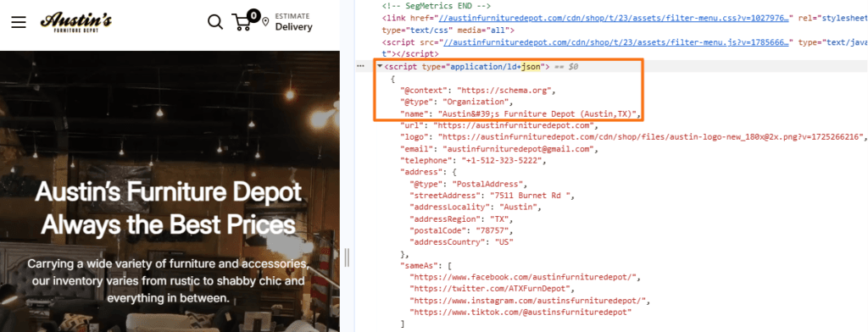Click the hero heading Austin's Furniture Depot

click(x=169, y=192)
